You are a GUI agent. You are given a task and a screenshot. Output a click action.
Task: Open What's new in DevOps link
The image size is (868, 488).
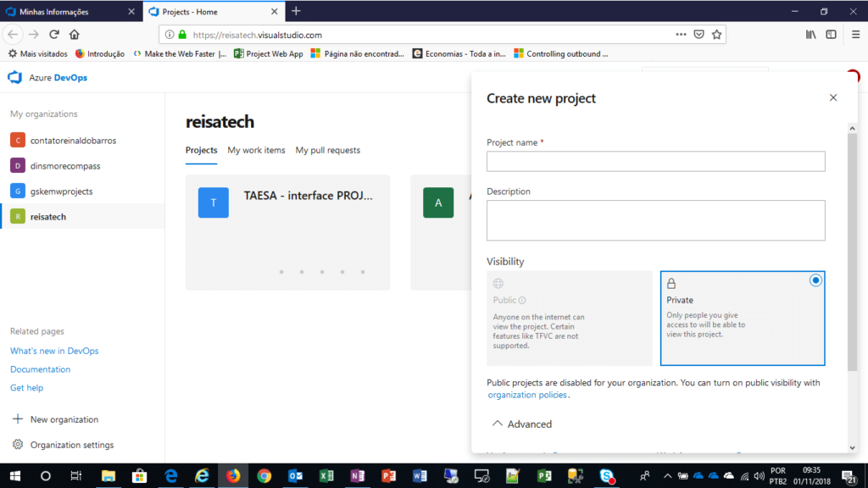pyautogui.click(x=54, y=351)
